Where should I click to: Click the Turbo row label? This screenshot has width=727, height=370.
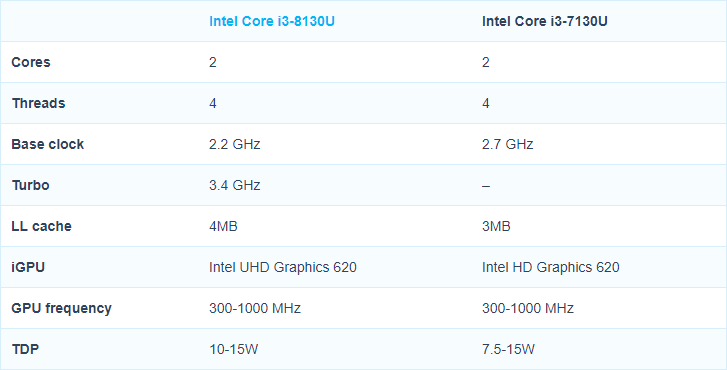tap(31, 185)
